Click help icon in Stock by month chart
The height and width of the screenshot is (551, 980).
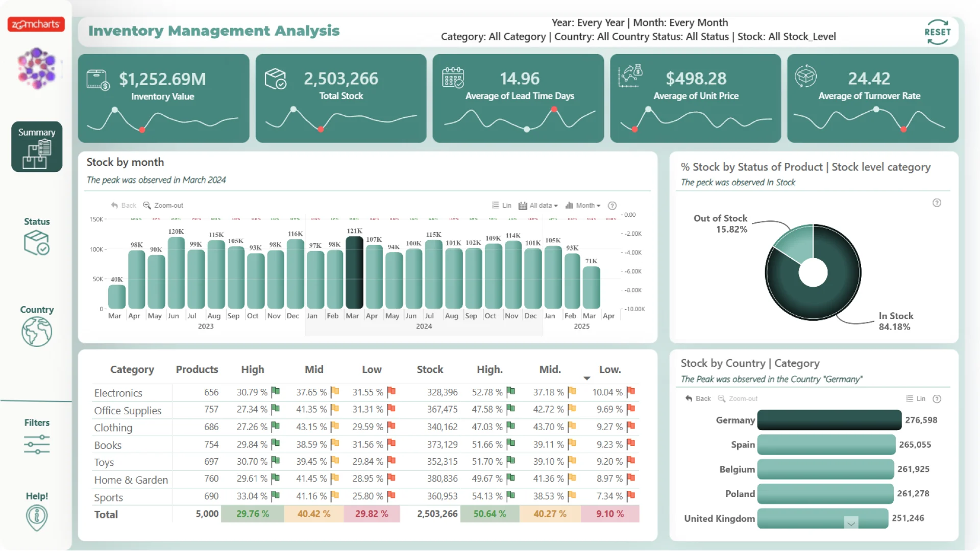coord(612,206)
